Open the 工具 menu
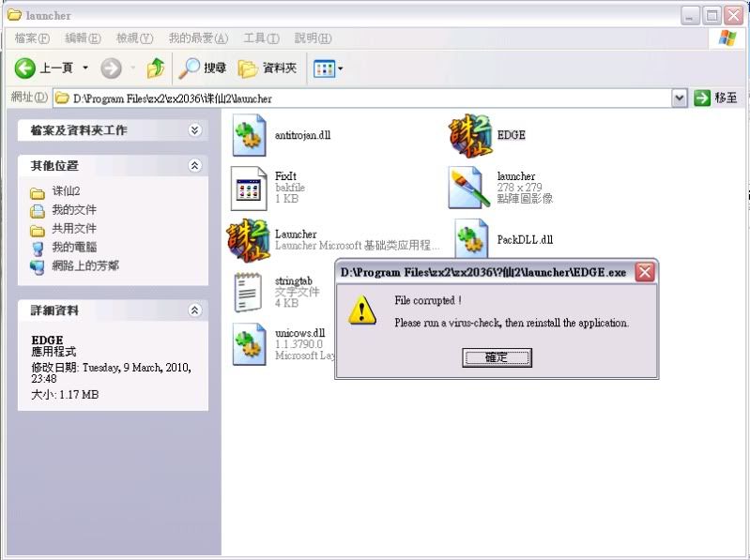The width and height of the screenshot is (750, 560). (x=261, y=38)
